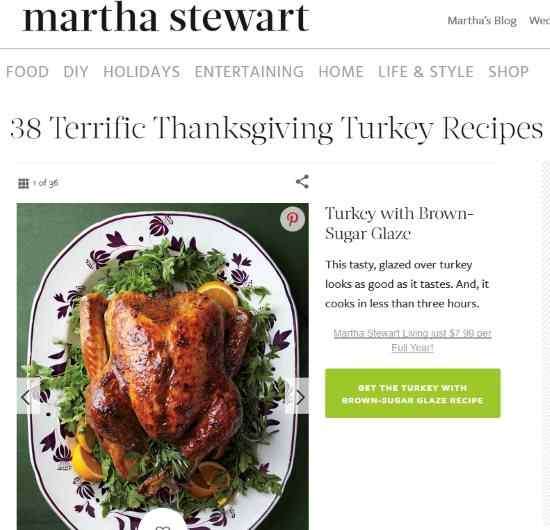Go to previous slide with left arrow
550x530 pixels.
(x=28, y=396)
